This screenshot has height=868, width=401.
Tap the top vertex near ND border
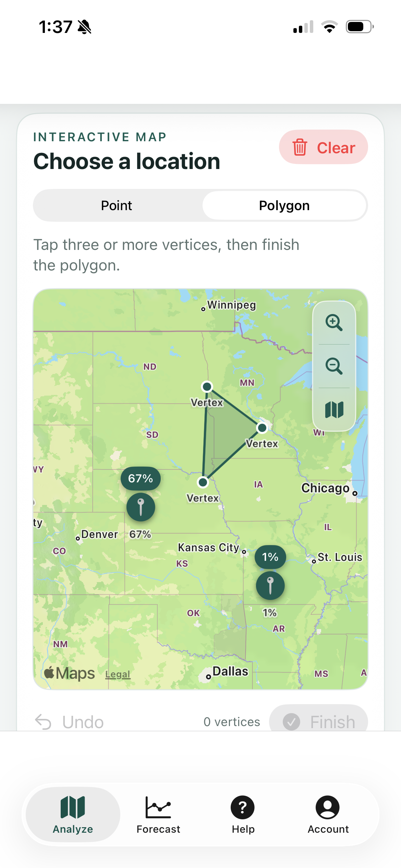207,387
